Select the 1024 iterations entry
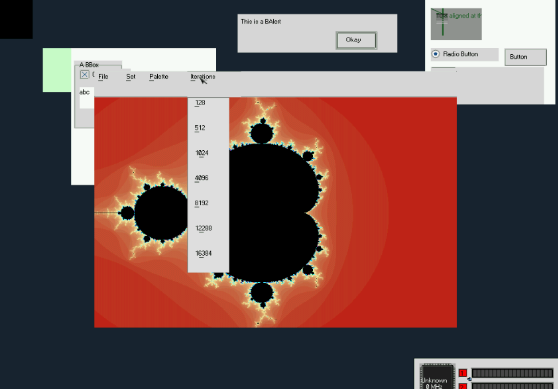Image resolution: width=558 pixels, height=389 pixels. click(x=208, y=153)
